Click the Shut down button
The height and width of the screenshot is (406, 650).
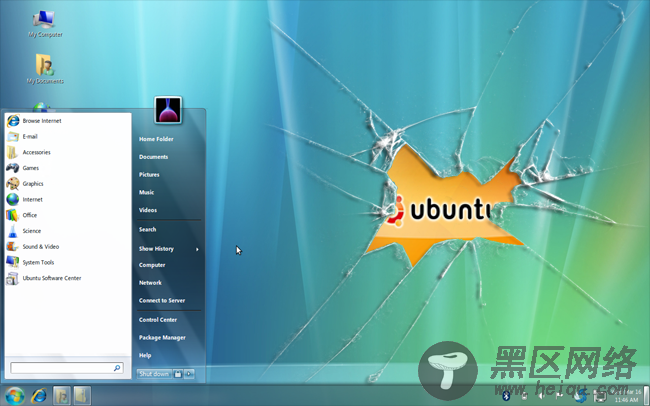click(x=154, y=374)
